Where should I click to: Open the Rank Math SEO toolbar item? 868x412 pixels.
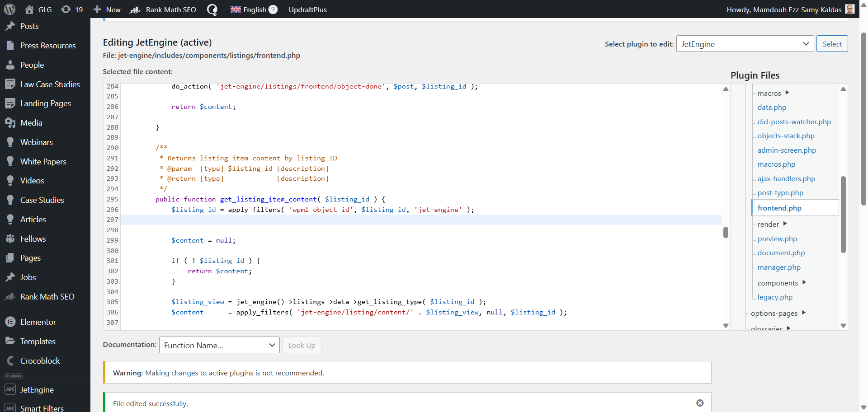coord(163,9)
